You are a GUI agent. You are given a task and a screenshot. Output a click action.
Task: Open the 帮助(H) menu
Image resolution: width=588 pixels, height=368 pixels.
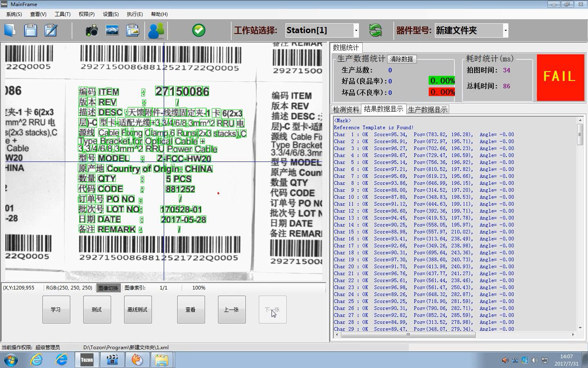(x=159, y=14)
